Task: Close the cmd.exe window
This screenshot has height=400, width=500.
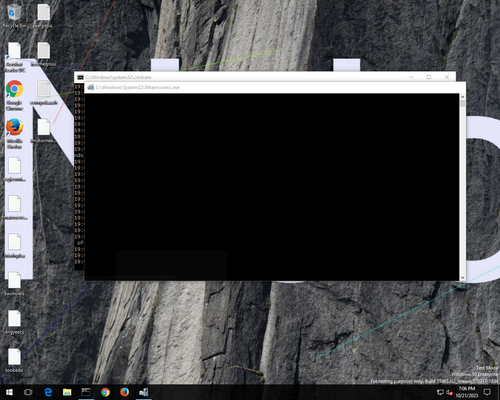Action: tap(447, 77)
